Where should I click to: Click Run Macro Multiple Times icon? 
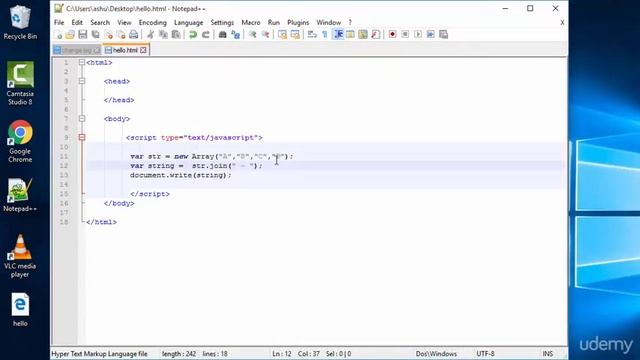pyautogui.click(x=431, y=35)
